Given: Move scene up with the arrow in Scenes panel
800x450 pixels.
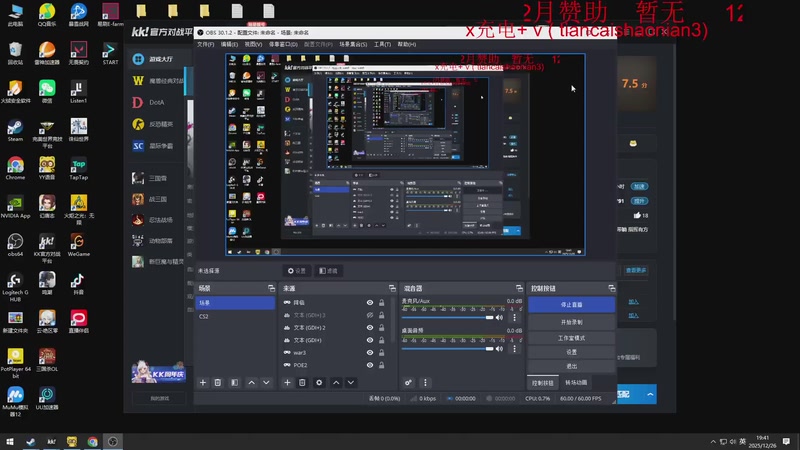Looking at the screenshot, I should [252, 383].
